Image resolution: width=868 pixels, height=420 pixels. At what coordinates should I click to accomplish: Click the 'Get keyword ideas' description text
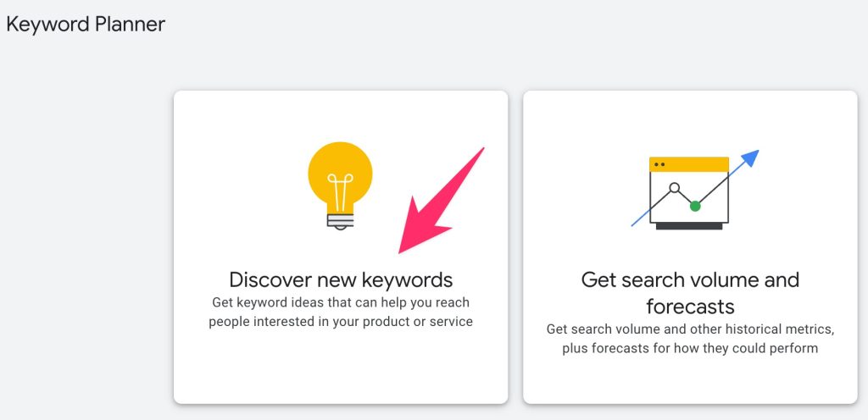pyautogui.click(x=341, y=302)
